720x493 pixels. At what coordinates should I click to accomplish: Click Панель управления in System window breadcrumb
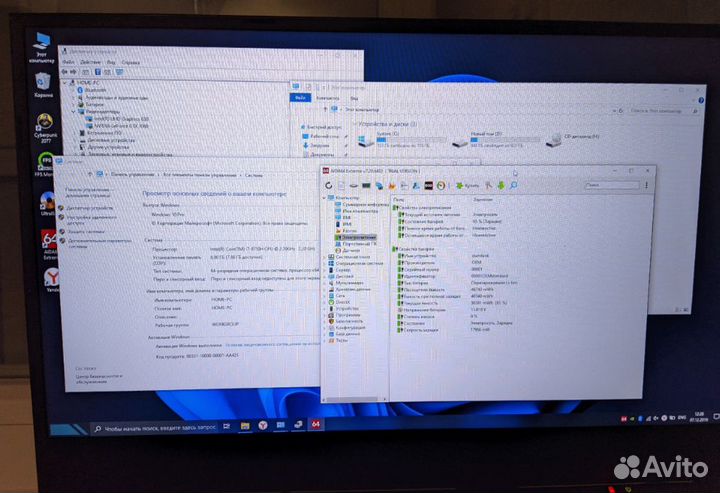(132, 174)
